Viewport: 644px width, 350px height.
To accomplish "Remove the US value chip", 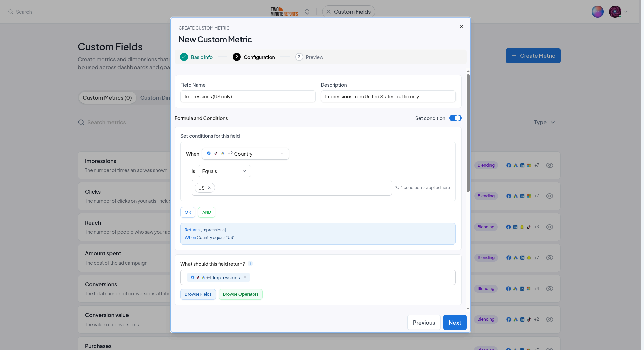I will (209, 188).
